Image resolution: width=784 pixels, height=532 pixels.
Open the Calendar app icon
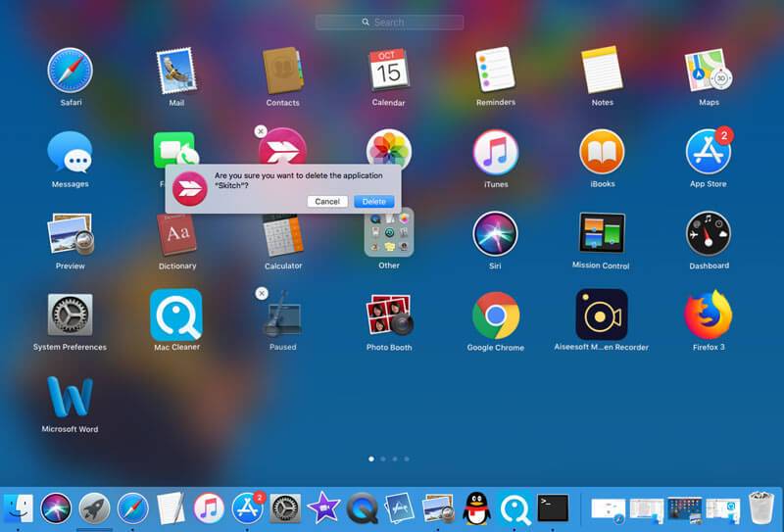point(388,70)
